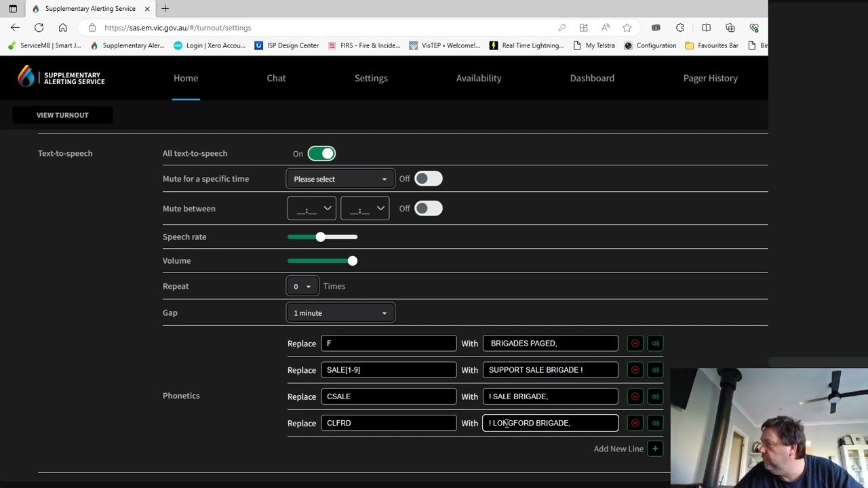
Task: Open Login Xero Accounting bookmark
Action: pyautogui.click(x=209, y=45)
